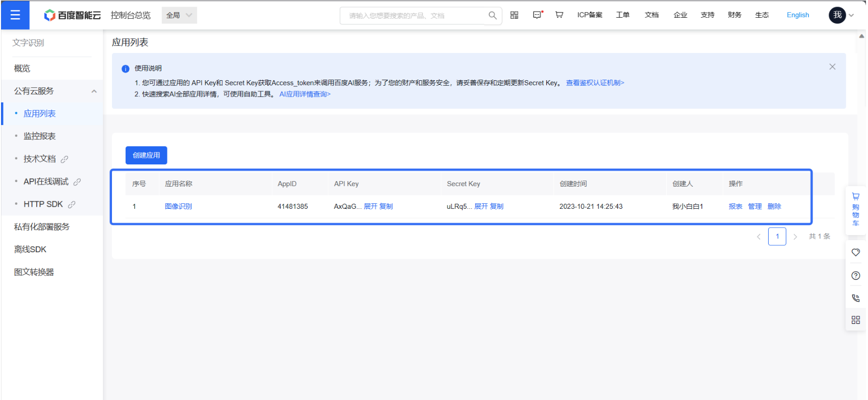This screenshot has width=868, height=400.
Task: Open 控制台总览
Action: point(131,15)
